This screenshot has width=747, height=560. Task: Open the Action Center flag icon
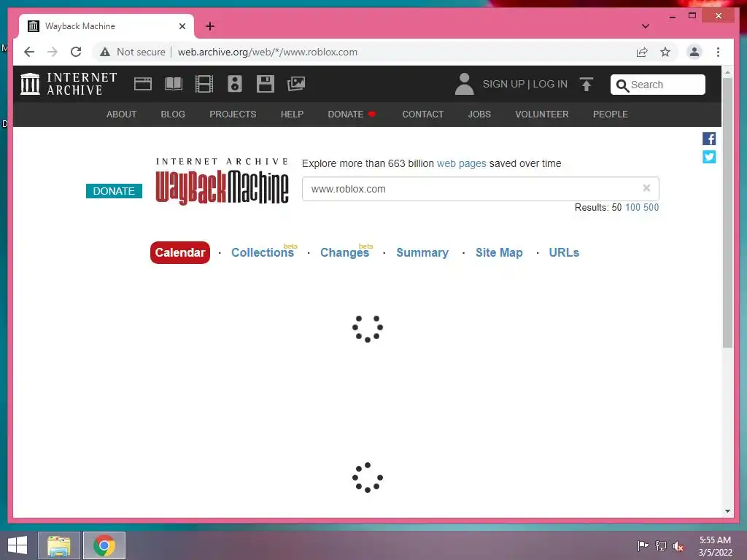click(x=643, y=545)
